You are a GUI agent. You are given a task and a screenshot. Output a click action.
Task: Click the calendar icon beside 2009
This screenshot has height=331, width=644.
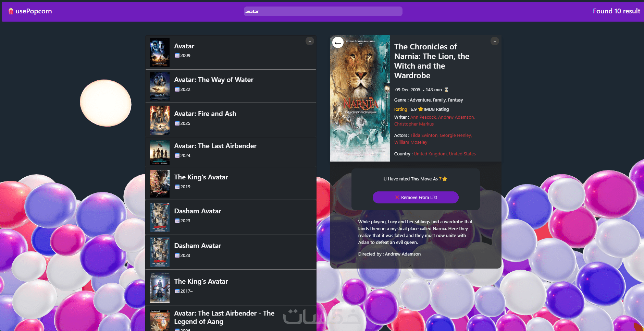coord(177,56)
